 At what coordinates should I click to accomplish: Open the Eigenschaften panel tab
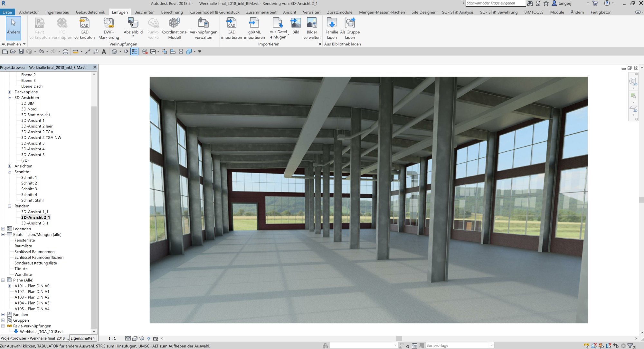83,338
